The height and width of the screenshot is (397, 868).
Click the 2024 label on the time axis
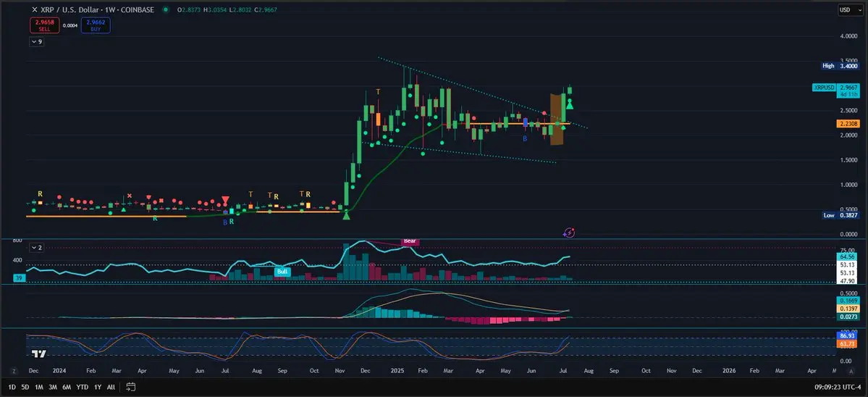(x=61, y=370)
